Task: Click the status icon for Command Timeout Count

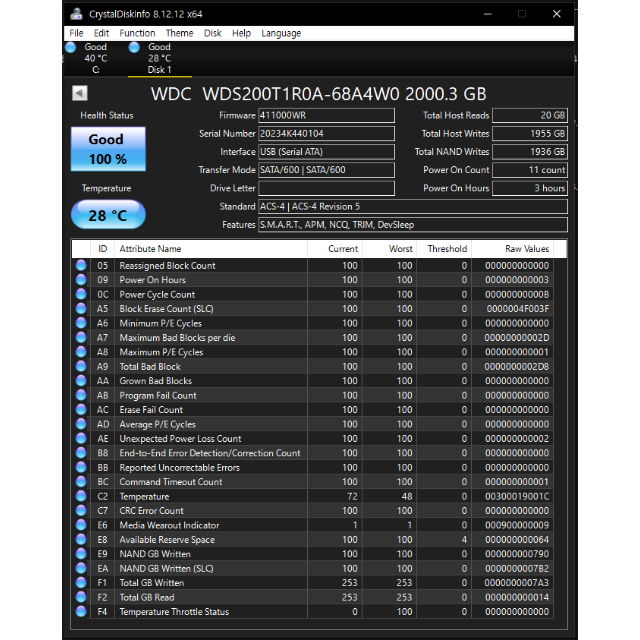Action: tap(81, 482)
